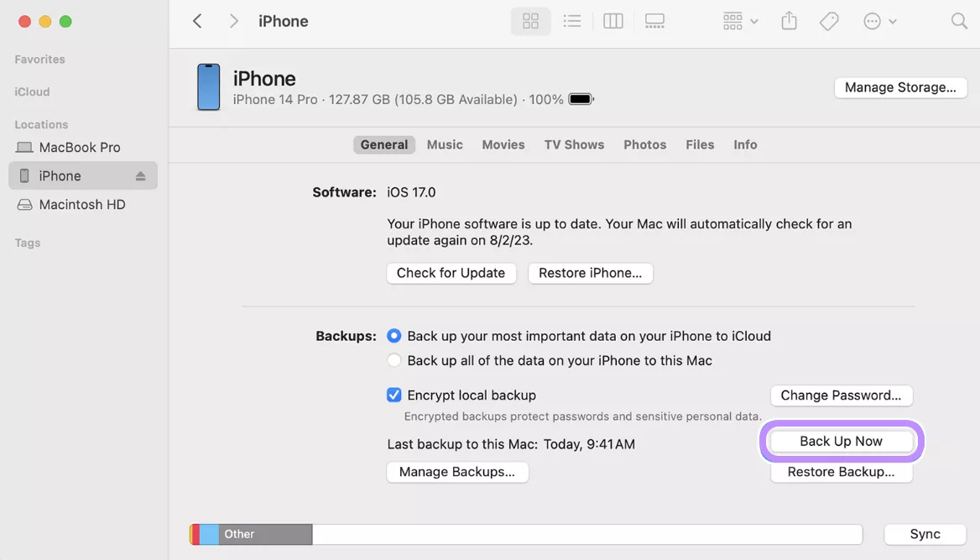The width and height of the screenshot is (980, 560).
Task: Select column view layout
Action: coord(612,20)
